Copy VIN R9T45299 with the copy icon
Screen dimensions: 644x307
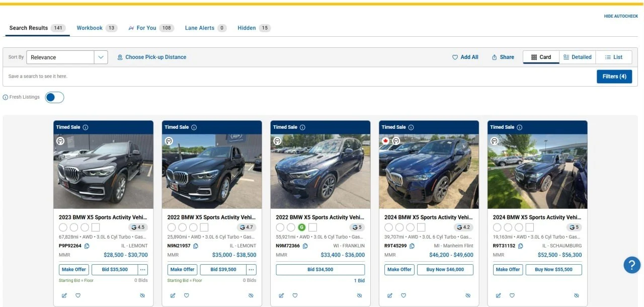pyautogui.click(x=412, y=246)
